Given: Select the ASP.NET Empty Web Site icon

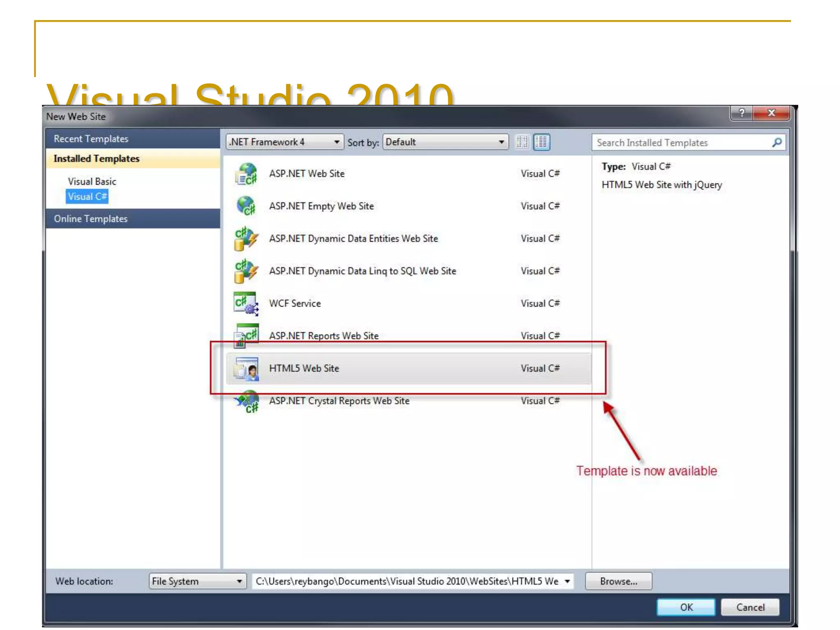Looking at the screenshot, I should coord(247,206).
